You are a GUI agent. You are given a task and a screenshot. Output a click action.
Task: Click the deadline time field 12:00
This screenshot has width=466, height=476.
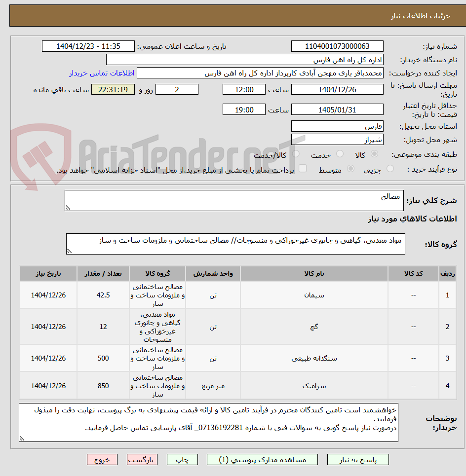[244, 90]
